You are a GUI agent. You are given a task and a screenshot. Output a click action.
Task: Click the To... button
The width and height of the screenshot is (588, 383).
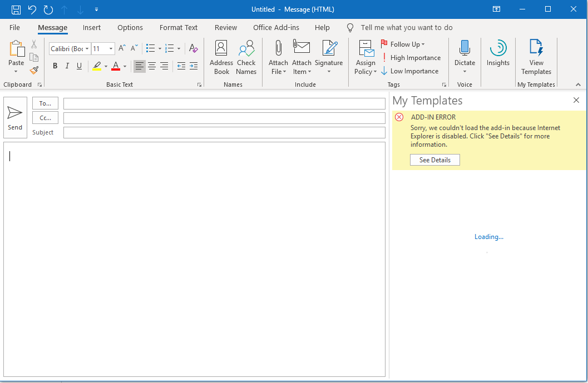tap(46, 103)
